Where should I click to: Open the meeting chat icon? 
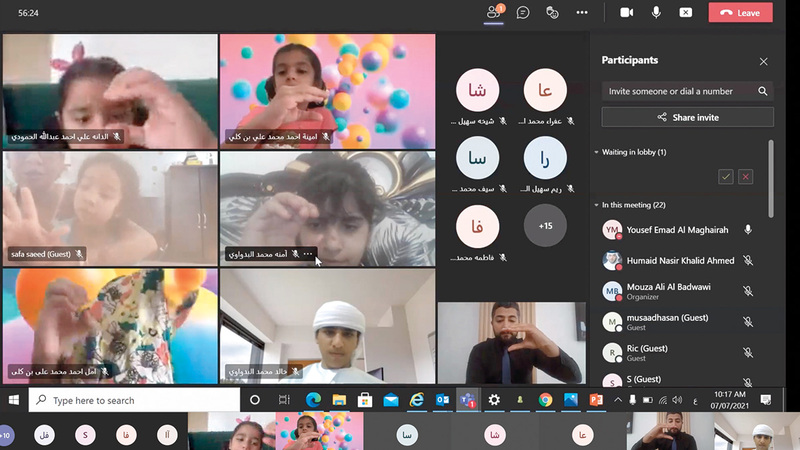[x=523, y=12]
